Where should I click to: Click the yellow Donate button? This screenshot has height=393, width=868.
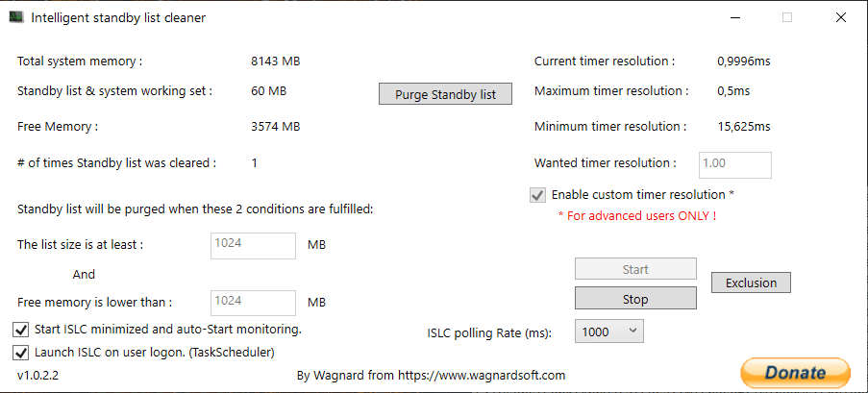point(795,373)
